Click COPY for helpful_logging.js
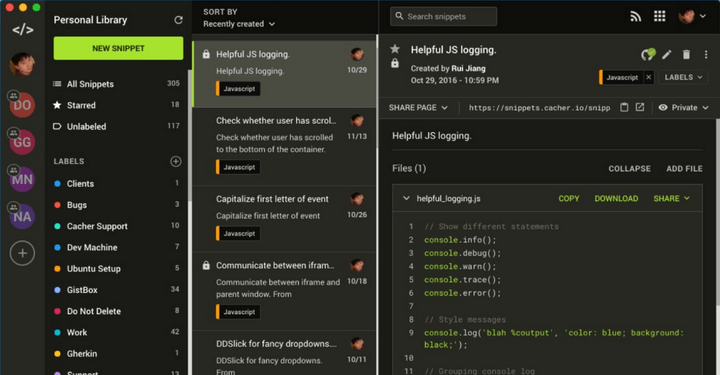 pos(568,198)
